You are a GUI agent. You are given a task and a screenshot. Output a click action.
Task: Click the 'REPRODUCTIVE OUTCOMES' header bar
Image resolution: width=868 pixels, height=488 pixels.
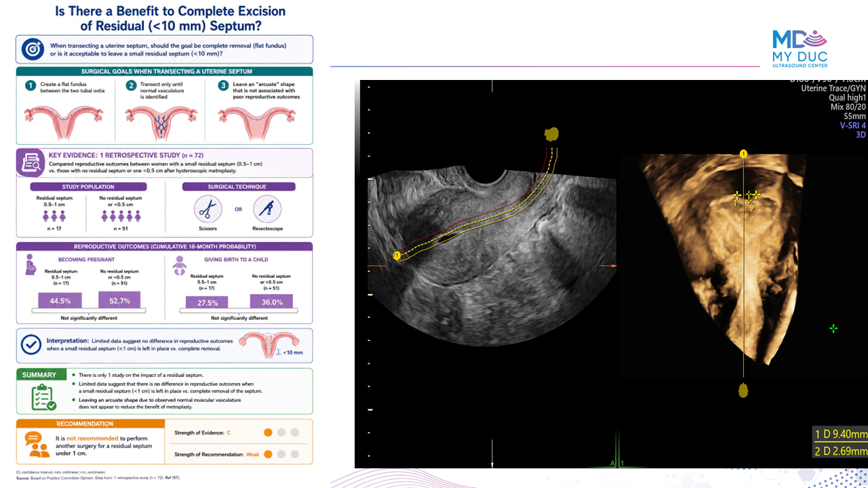(164, 246)
